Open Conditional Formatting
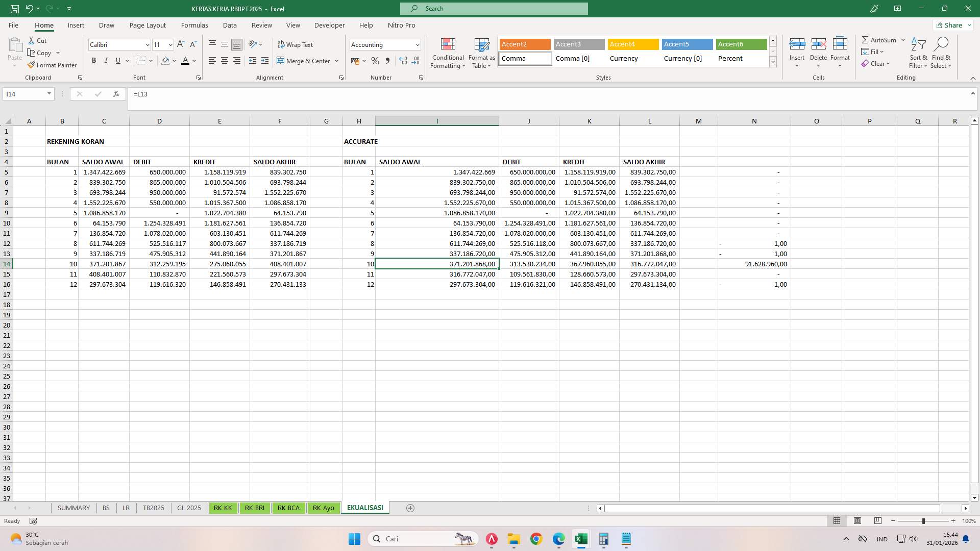Viewport: 980px width, 551px height. click(448, 54)
